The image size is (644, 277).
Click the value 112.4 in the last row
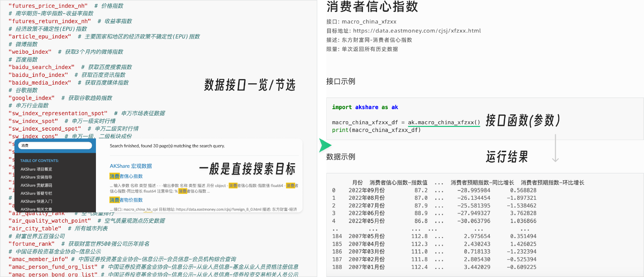tap(420, 267)
